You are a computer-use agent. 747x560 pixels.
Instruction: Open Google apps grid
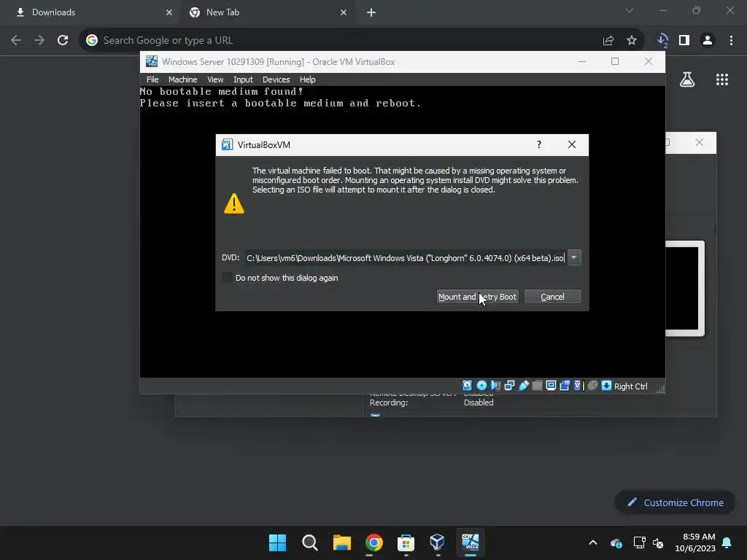click(722, 79)
